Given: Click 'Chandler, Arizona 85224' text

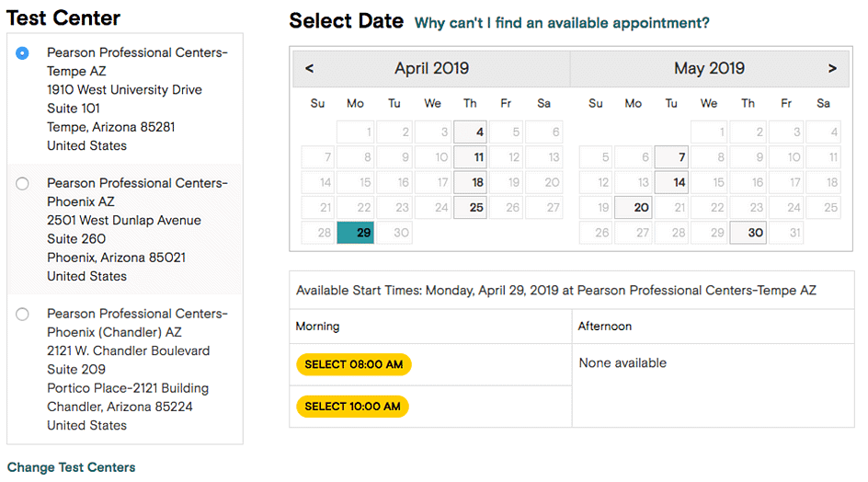Looking at the screenshot, I should tap(120, 407).
